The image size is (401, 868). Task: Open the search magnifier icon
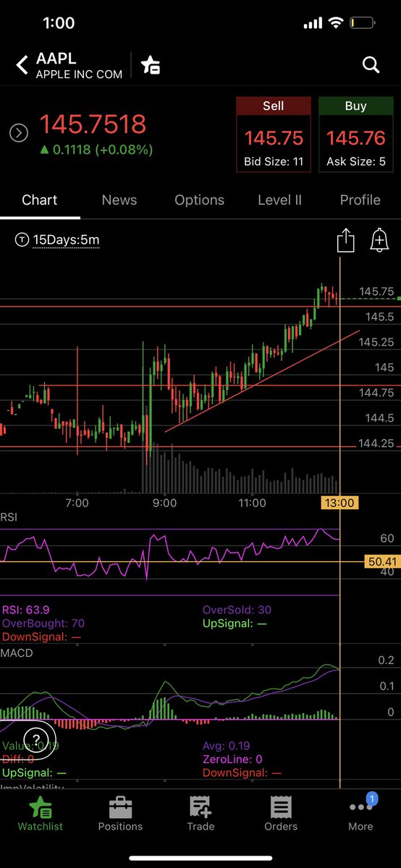point(371,65)
